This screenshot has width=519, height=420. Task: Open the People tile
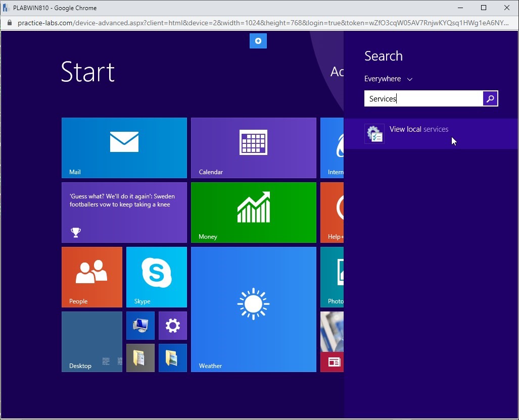pyautogui.click(x=91, y=277)
